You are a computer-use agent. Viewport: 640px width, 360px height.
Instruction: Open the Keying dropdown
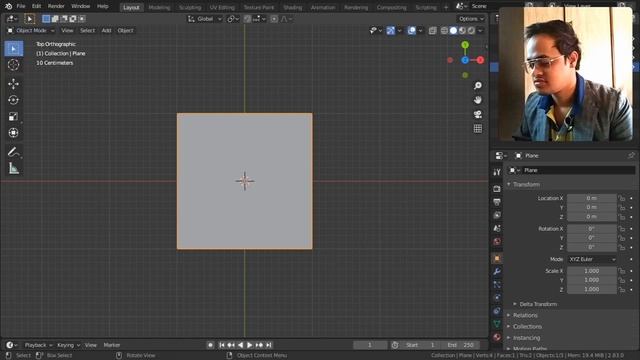(68, 345)
